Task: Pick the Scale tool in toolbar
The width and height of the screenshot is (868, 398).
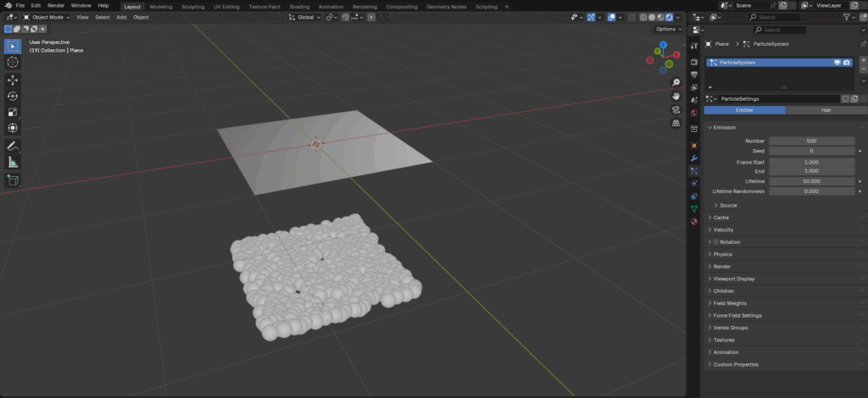Action: 13,113
